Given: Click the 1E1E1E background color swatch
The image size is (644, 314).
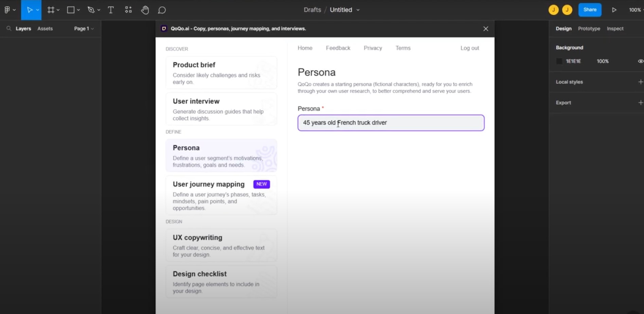Looking at the screenshot, I should [x=559, y=61].
